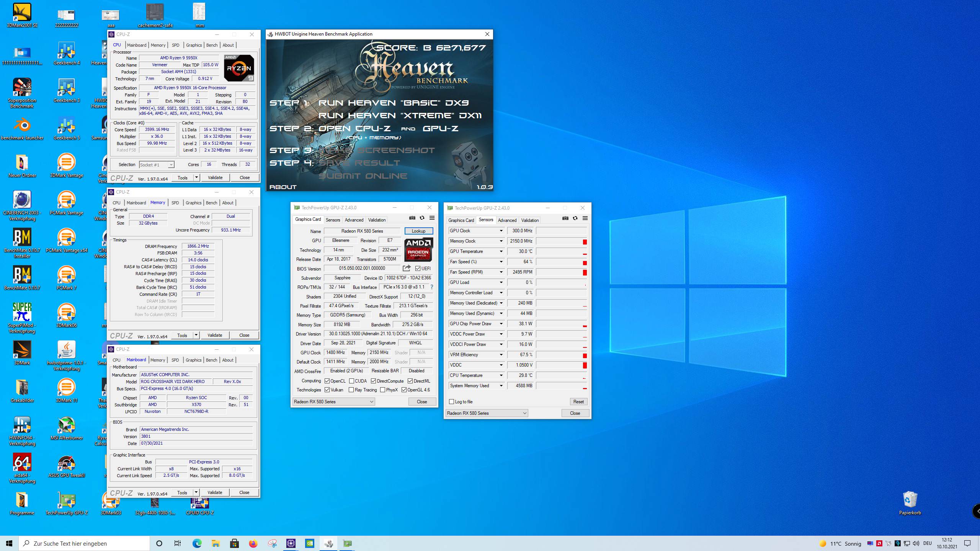
Task: Open the GPU Temperature sensor dropdown
Action: click(x=501, y=251)
